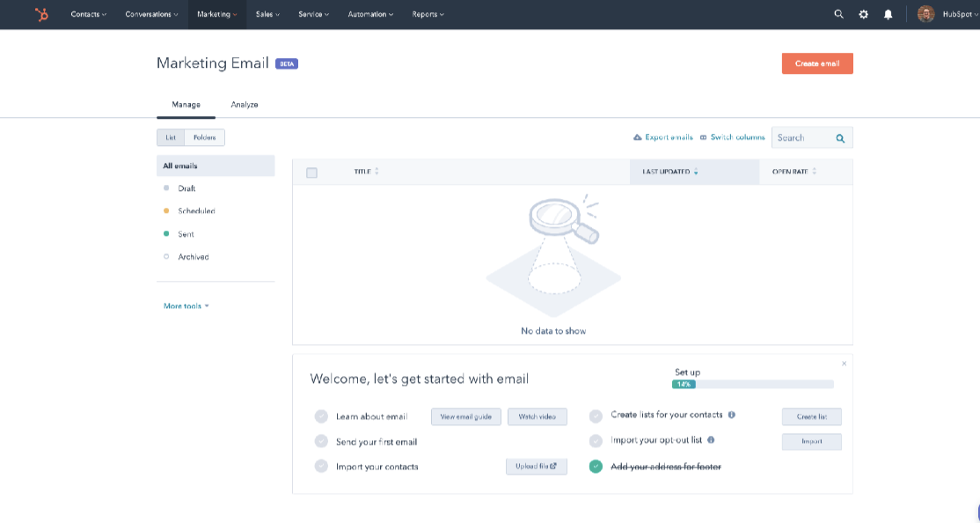Click the Switch columns link

737,137
